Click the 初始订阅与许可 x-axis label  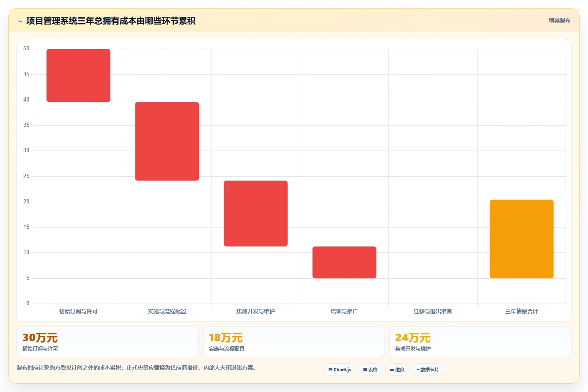pos(78,311)
